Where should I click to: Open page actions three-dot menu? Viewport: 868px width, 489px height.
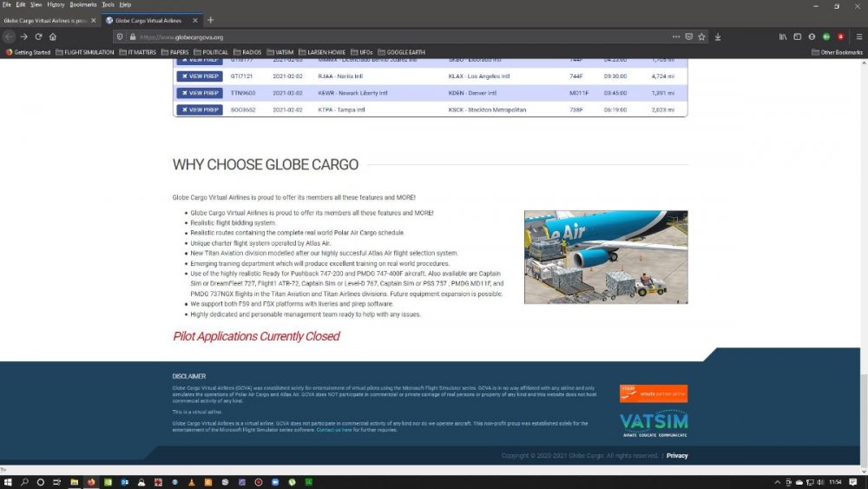point(676,36)
